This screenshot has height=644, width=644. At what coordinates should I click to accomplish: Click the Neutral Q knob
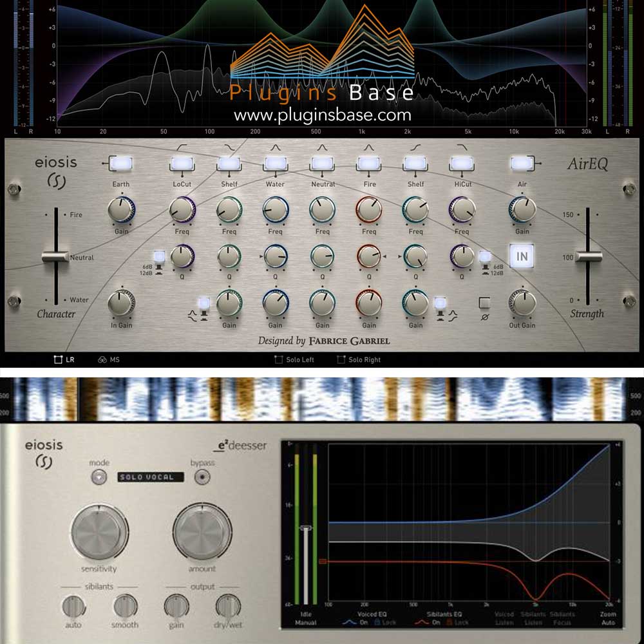point(323,256)
